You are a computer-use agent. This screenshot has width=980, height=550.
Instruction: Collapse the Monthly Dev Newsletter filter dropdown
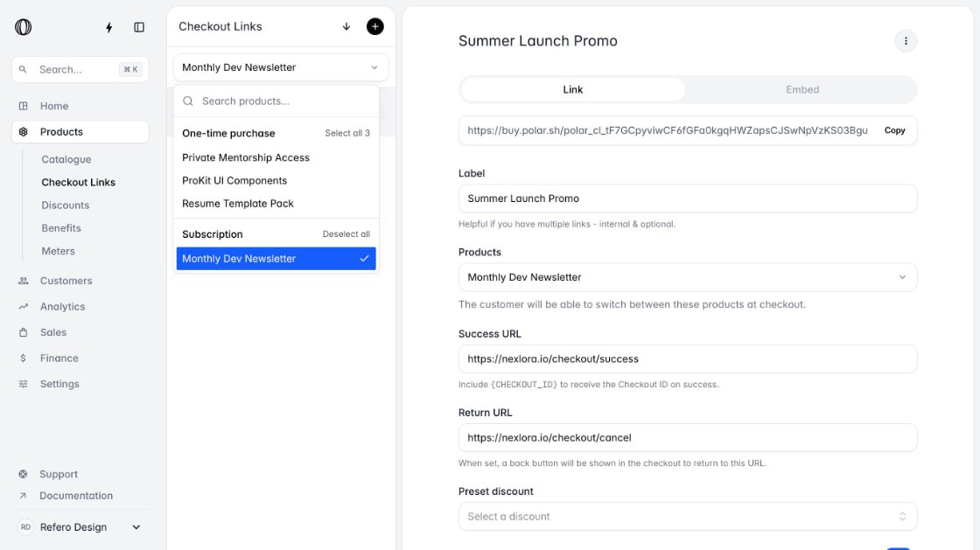click(280, 67)
